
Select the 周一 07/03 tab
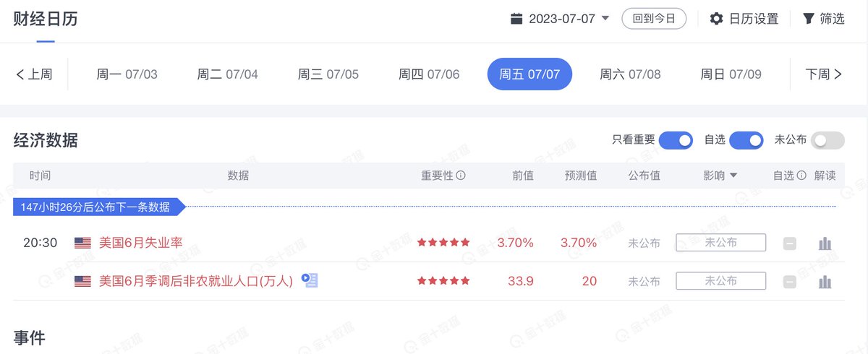(127, 74)
